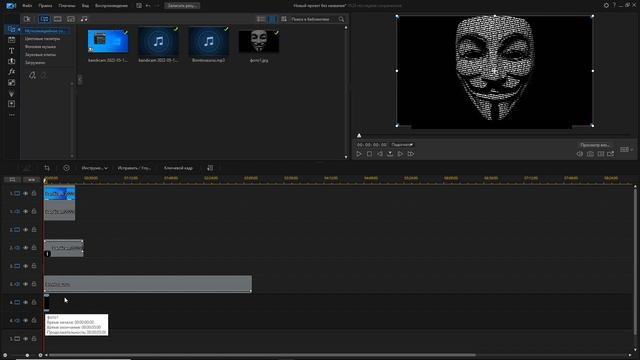Toggle visibility eye of video track 4
640x360 pixels.
(26, 302)
